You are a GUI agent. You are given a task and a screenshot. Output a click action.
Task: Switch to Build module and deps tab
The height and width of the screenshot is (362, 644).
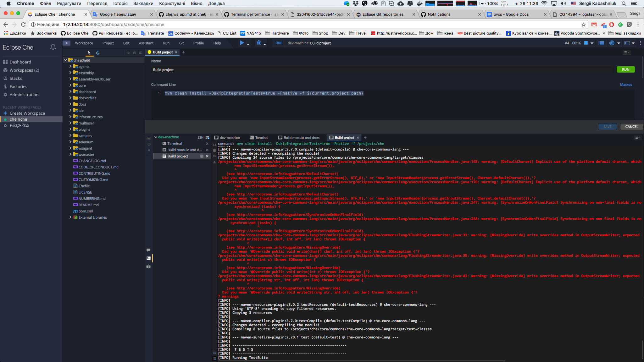[x=301, y=138]
